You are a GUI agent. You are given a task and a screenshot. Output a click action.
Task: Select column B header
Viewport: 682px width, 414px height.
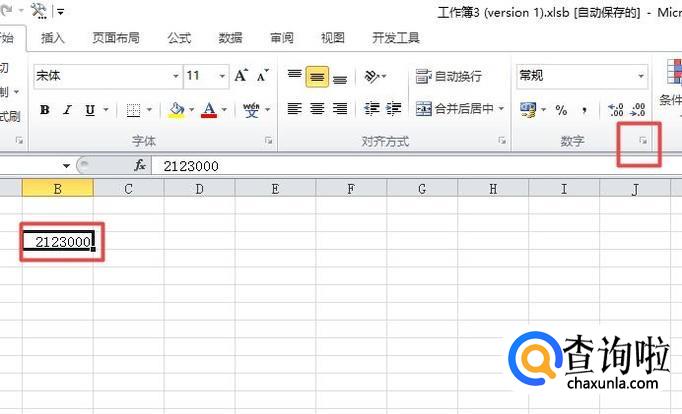coord(57,189)
